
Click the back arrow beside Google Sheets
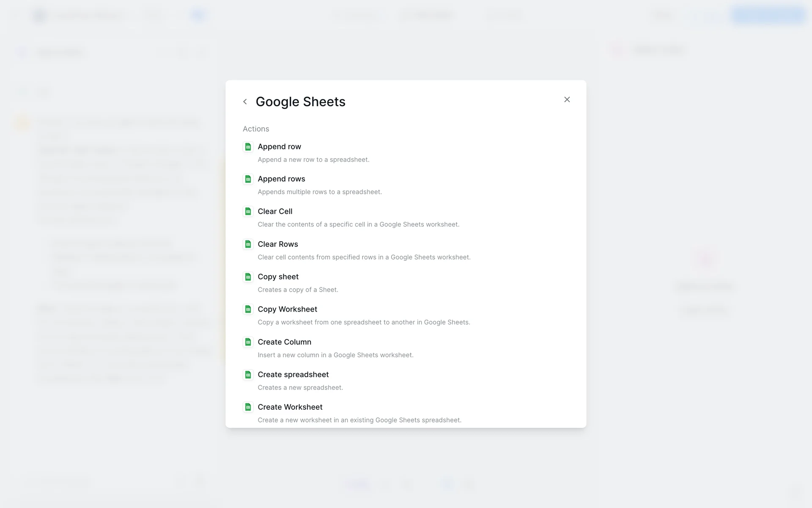(245, 102)
